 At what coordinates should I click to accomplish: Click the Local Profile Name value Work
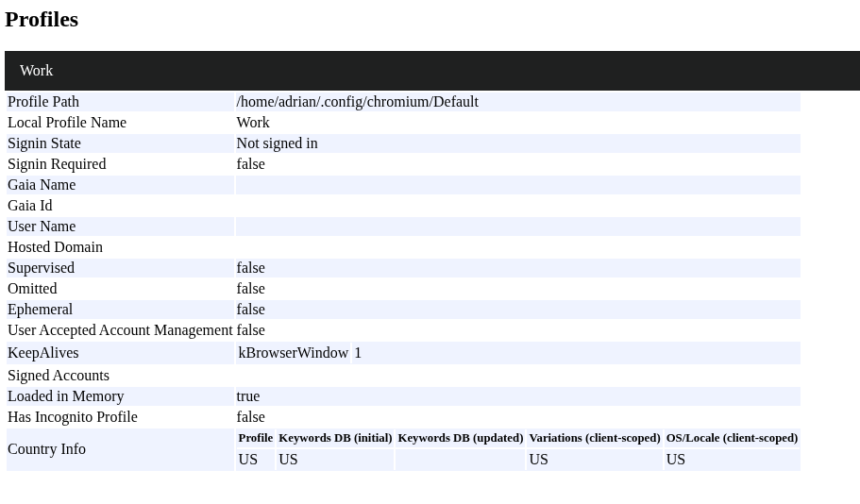[x=253, y=123]
